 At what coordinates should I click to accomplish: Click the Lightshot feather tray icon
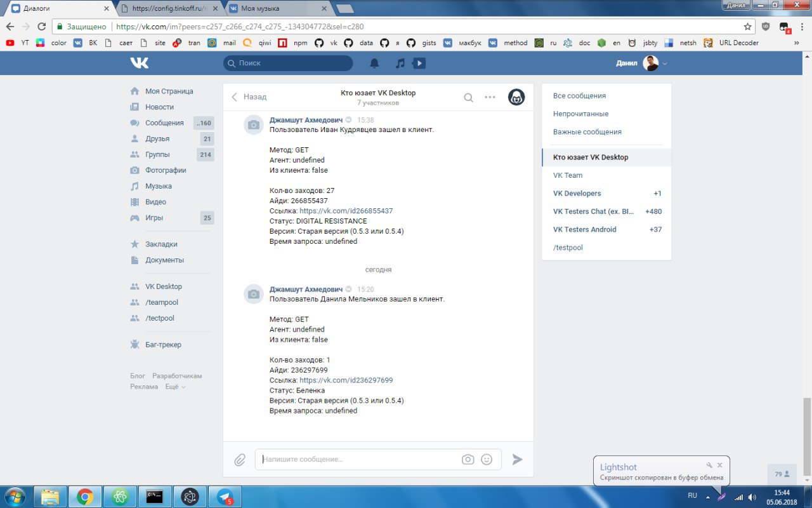tap(722, 497)
